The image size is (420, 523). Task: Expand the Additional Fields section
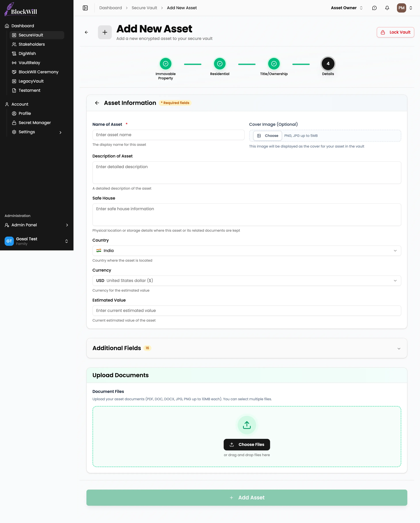click(399, 349)
